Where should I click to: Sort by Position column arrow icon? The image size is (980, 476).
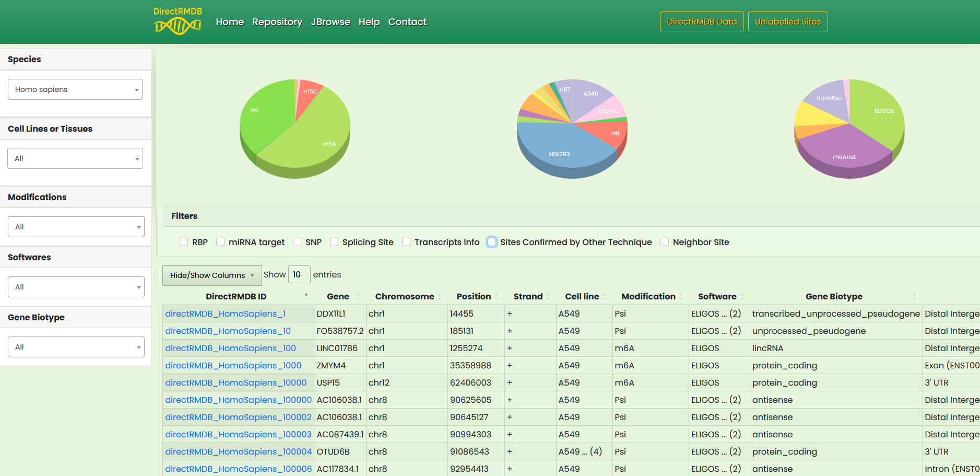[497, 296]
